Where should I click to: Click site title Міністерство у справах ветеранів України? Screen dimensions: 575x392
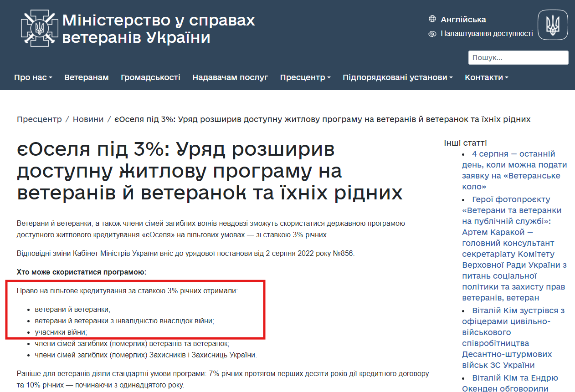159,28
